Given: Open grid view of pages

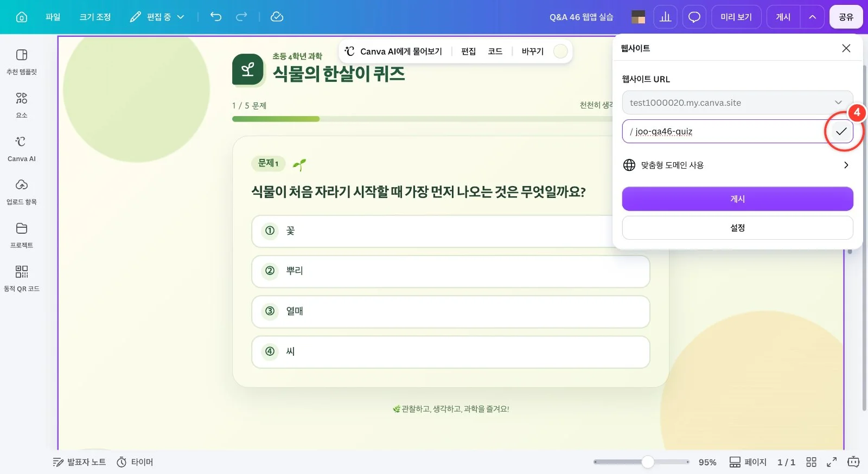Looking at the screenshot, I should 811,462.
